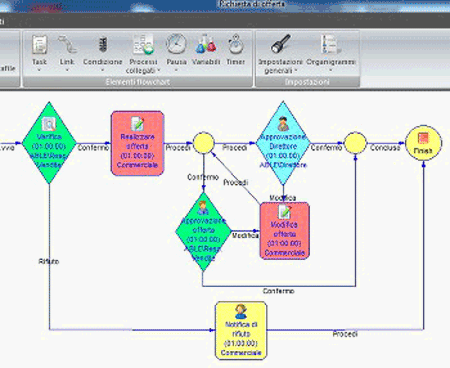Select the Timer stopwatch icon

tap(236, 44)
